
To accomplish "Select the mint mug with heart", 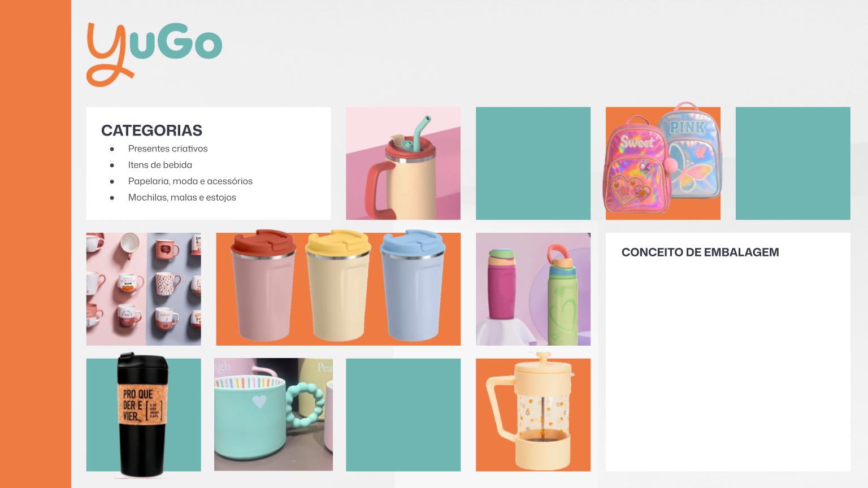I will coord(274,415).
